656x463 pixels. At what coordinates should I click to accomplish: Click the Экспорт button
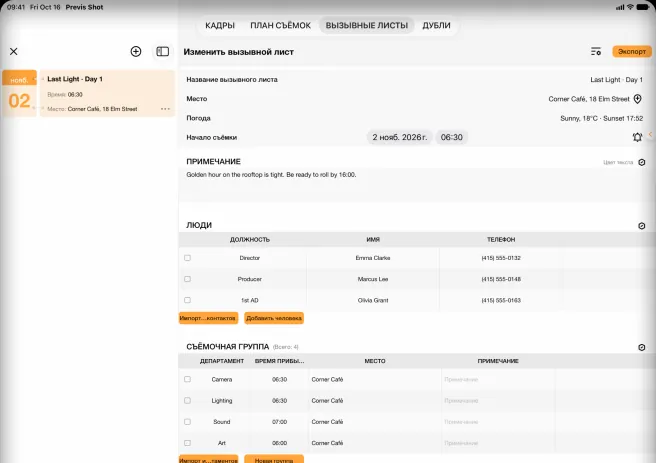point(632,51)
